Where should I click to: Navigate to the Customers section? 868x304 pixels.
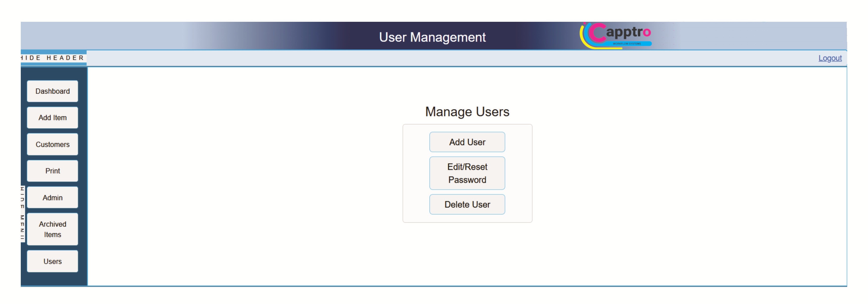[52, 144]
